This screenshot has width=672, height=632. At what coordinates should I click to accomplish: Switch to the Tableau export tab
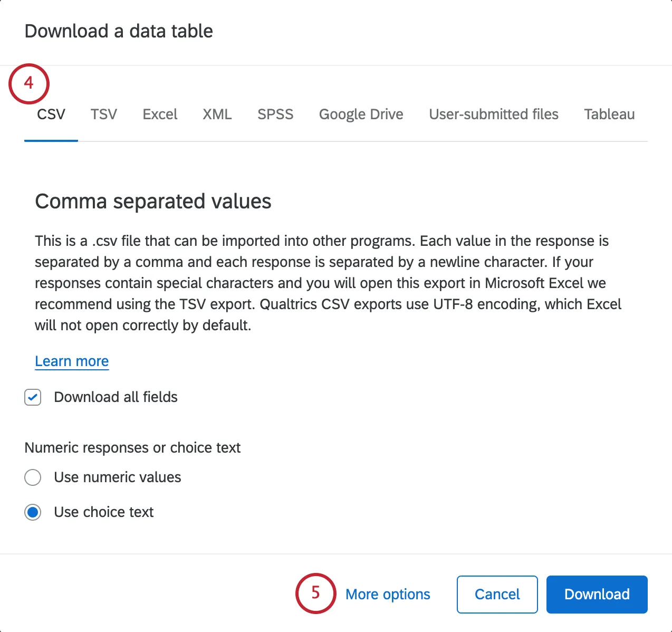tap(609, 114)
